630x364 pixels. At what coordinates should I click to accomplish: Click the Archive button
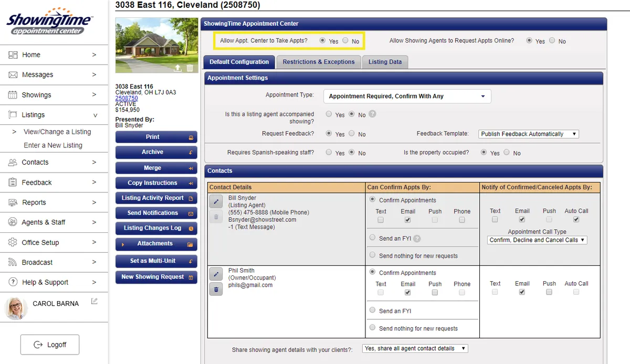(x=156, y=153)
